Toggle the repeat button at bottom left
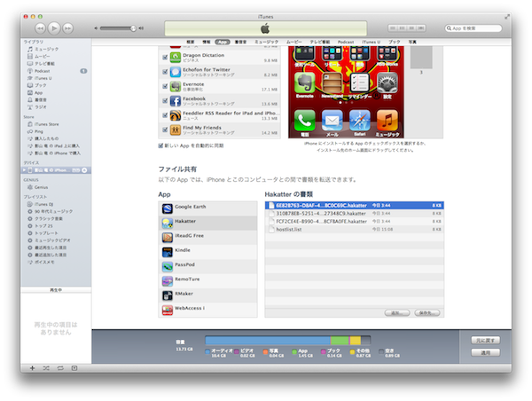The width and height of the screenshot is (532, 401). click(x=60, y=368)
